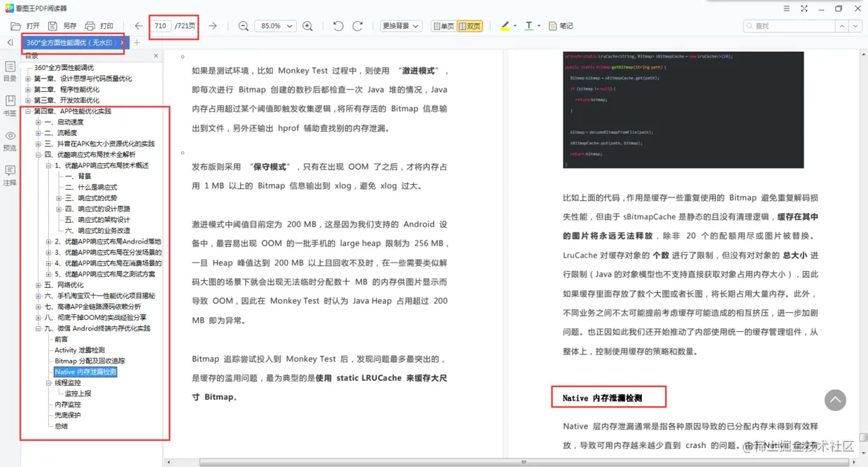
Task: Go to 内存监控 outline entry
Action: point(68,405)
